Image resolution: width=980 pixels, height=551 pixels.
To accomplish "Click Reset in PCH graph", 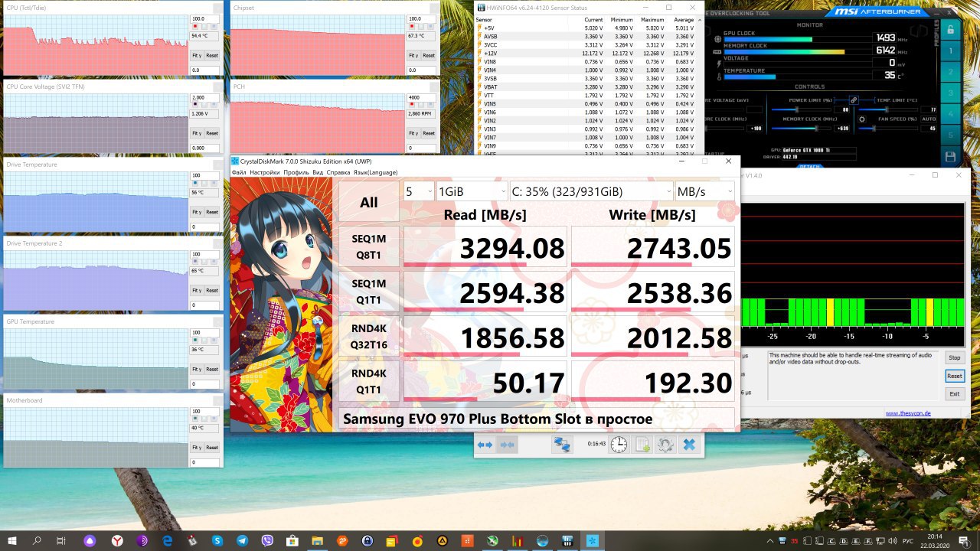I will pos(428,133).
